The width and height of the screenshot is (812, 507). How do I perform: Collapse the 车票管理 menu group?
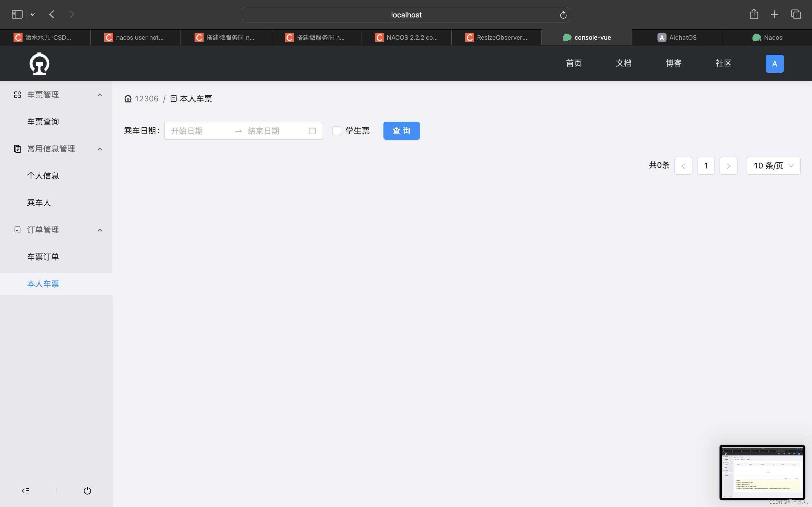pos(100,95)
